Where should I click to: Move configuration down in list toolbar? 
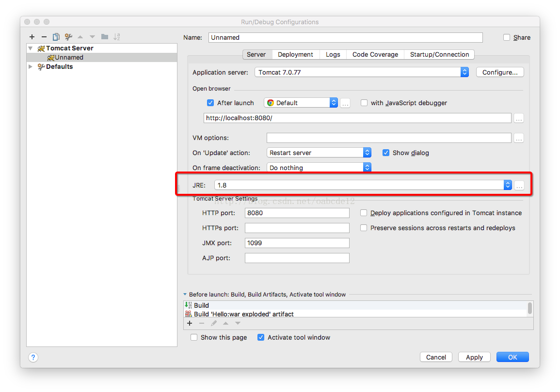coord(92,37)
